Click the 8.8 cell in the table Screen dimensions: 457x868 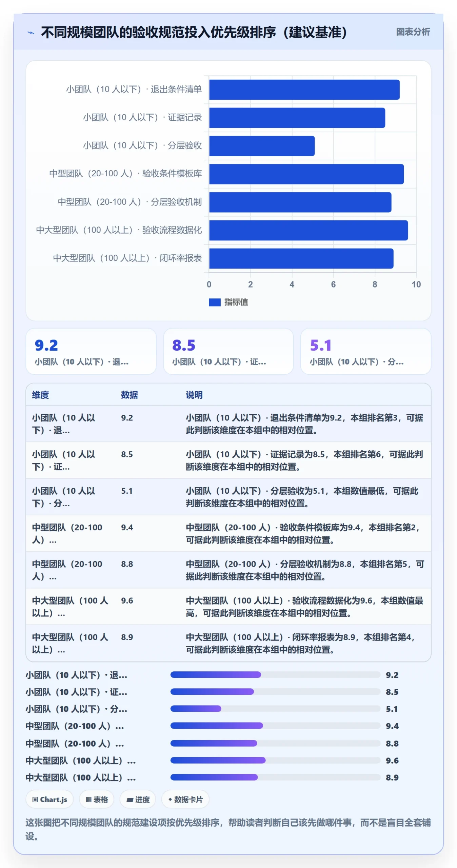[127, 564]
